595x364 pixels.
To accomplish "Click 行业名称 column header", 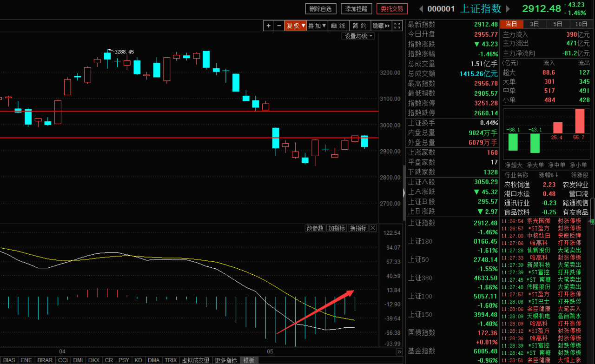I will (x=516, y=175).
